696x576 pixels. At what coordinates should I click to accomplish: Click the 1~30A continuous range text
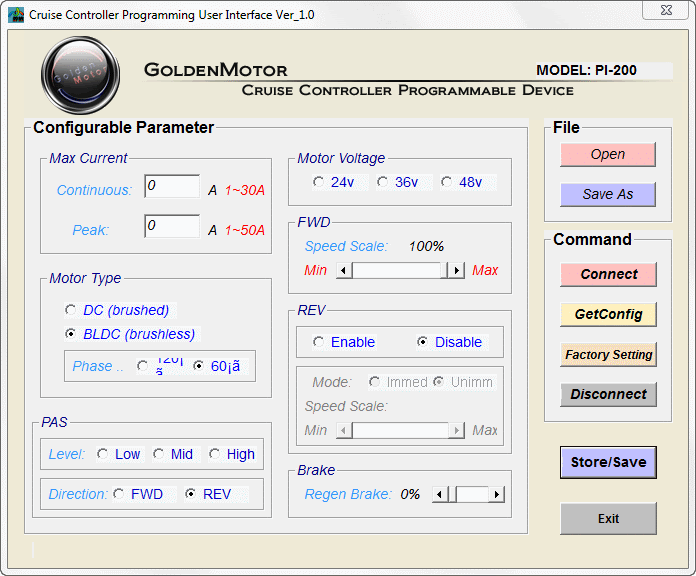pyautogui.click(x=245, y=190)
